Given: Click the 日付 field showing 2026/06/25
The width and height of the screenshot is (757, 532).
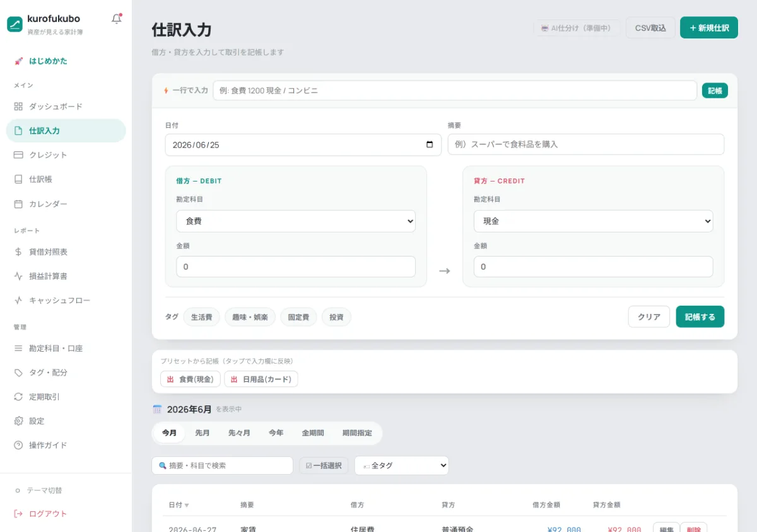Looking at the screenshot, I should pyautogui.click(x=303, y=144).
